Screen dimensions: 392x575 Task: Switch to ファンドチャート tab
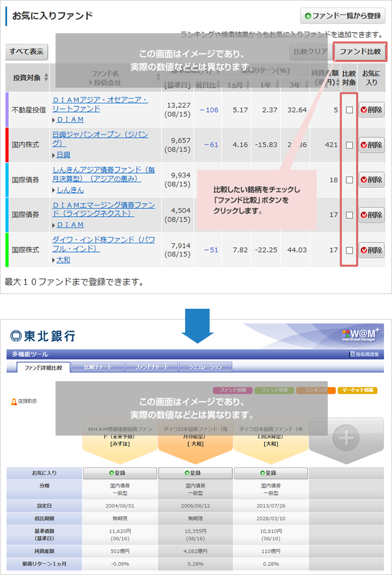(x=151, y=367)
